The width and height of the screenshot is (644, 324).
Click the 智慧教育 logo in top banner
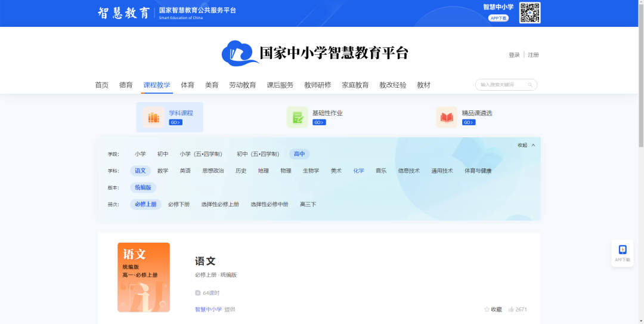coord(123,13)
